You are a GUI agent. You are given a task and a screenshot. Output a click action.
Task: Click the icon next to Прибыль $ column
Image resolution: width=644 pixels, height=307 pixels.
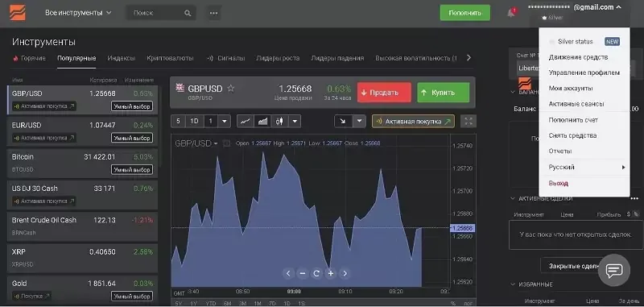coord(636,214)
